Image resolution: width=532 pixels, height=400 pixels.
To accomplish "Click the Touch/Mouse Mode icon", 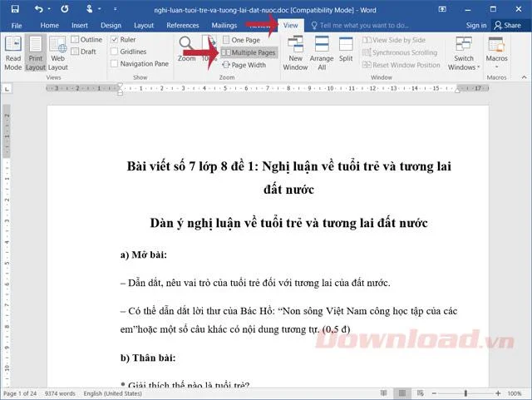I will pyautogui.click(x=90, y=9).
